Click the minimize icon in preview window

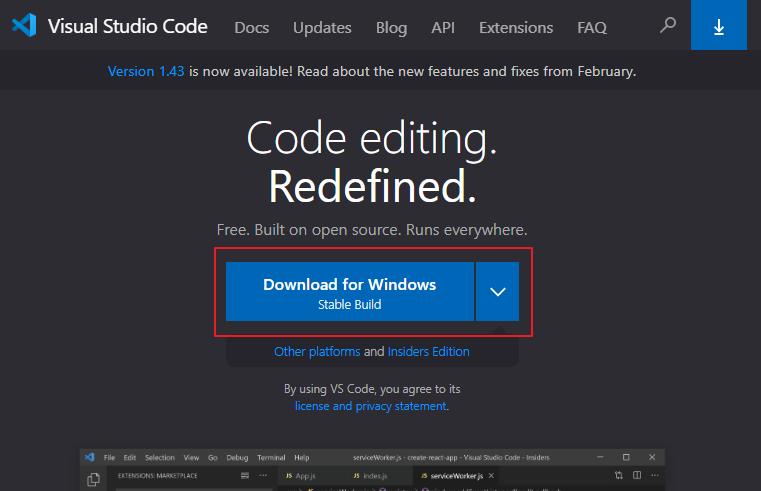[x=600, y=457]
